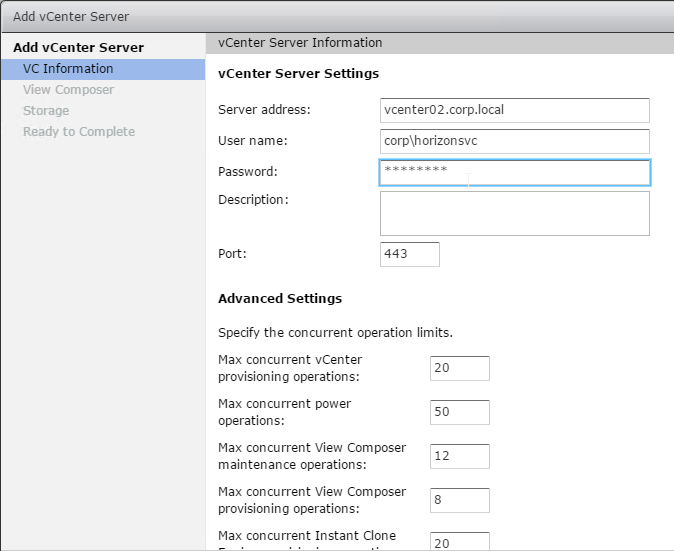674x551 pixels.
Task: Click the User name label
Action: click(x=253, y=141)
